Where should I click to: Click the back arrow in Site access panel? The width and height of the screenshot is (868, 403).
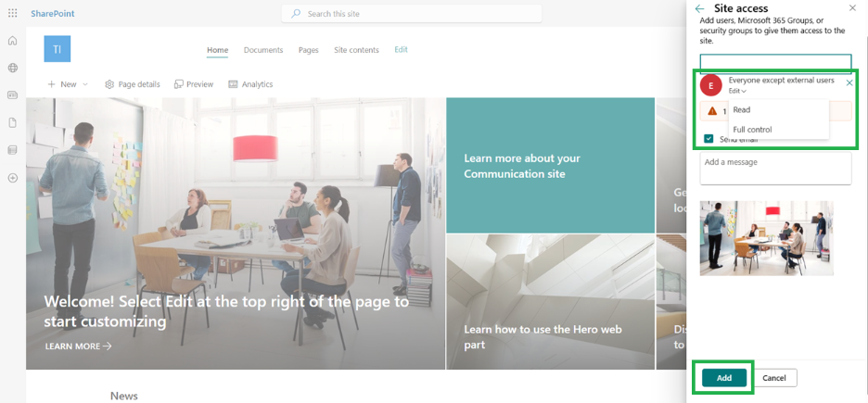[x=700, y=8]
